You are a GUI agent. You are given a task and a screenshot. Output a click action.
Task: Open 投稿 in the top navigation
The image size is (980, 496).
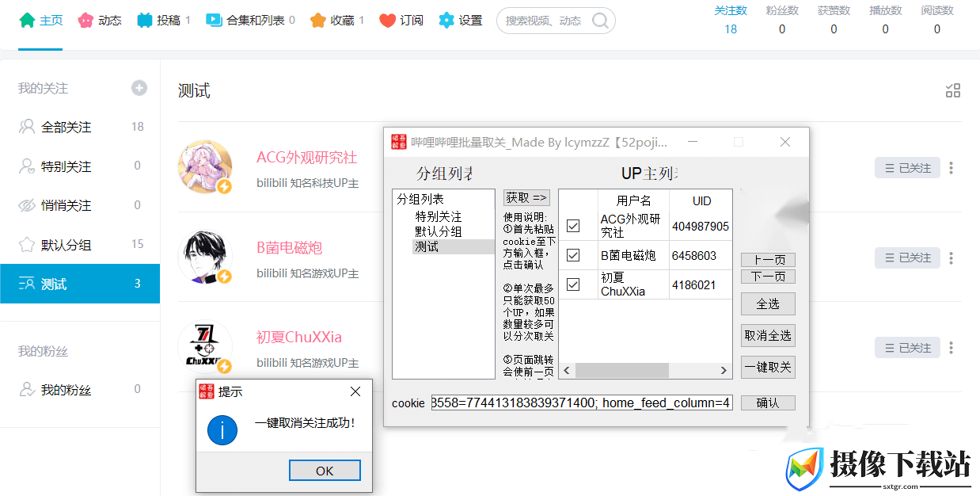coord(164,21)
